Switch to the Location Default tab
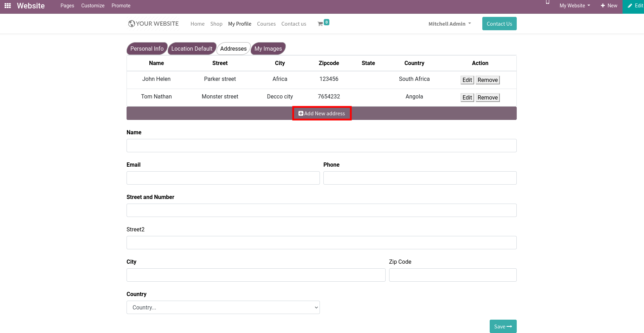The width and height of the screenshot is (644, 333). coord(192,49)
